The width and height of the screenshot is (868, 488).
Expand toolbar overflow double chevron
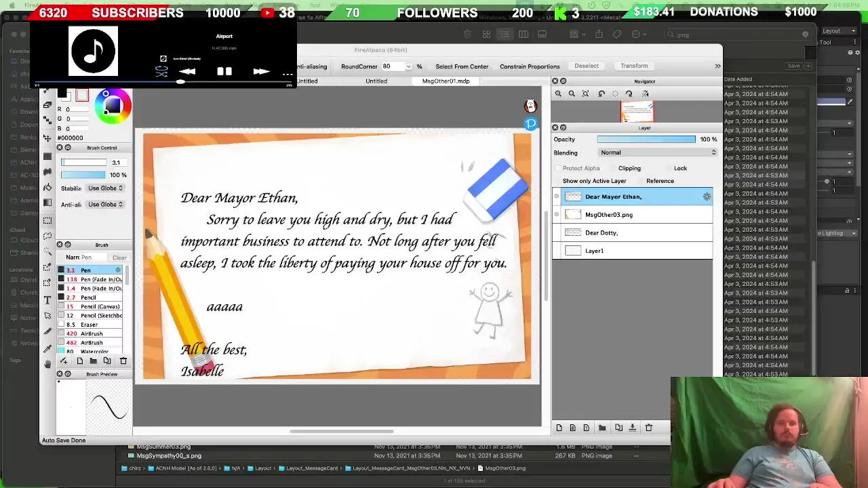pyautogui.click(x=717, y=66)
